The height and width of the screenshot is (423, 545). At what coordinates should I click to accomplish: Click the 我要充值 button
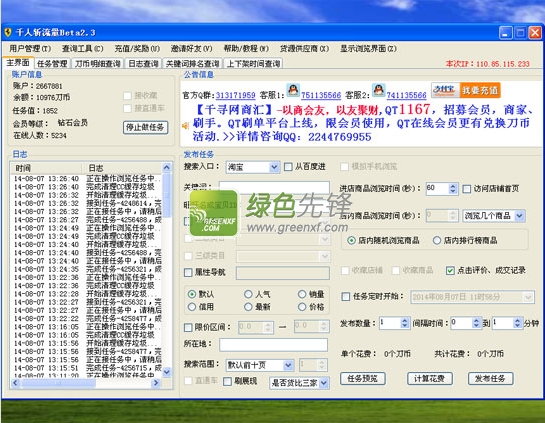click(x=480, y=90)
